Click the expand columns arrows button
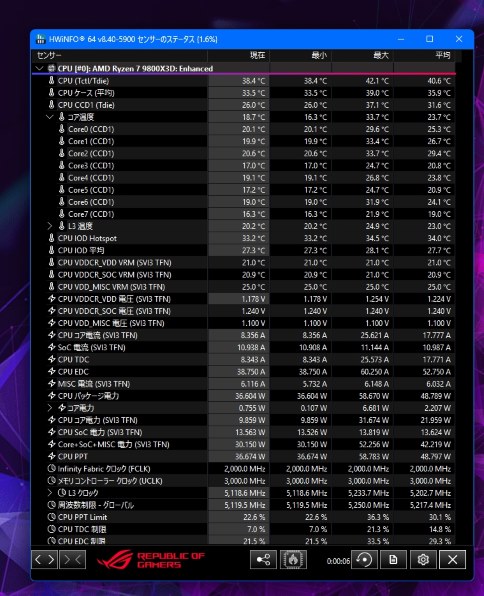Viewport: 484px width, 596px height. pyautogui.click(x=45, y=560)
